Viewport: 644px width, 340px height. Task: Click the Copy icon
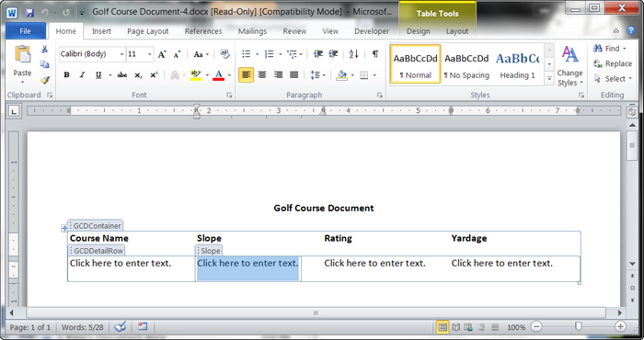click(45, 64)
